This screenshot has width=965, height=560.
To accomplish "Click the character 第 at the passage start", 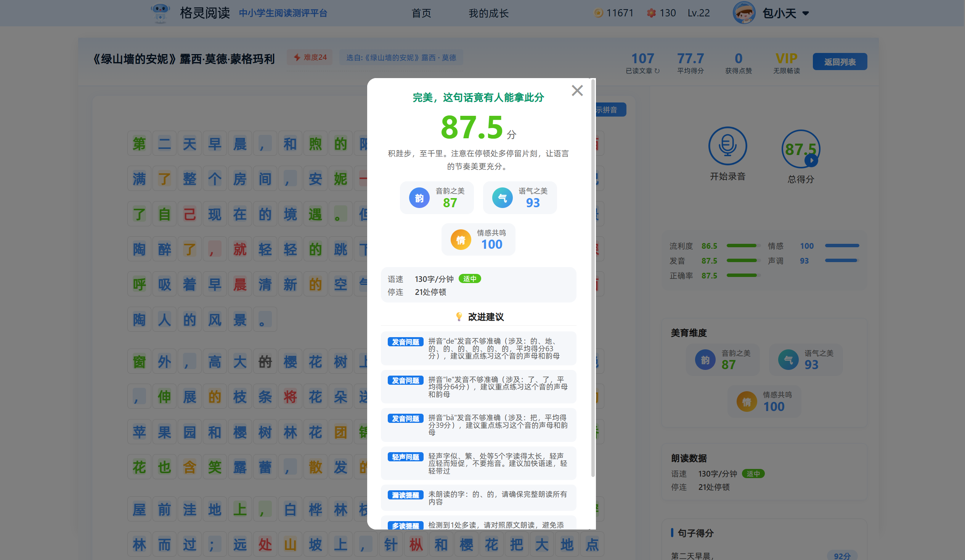I will (x=139, y=144).
